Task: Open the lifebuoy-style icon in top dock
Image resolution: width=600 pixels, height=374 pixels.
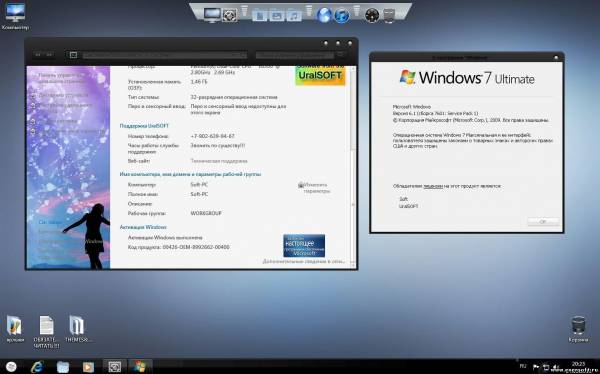Action: tap(230, 15)
